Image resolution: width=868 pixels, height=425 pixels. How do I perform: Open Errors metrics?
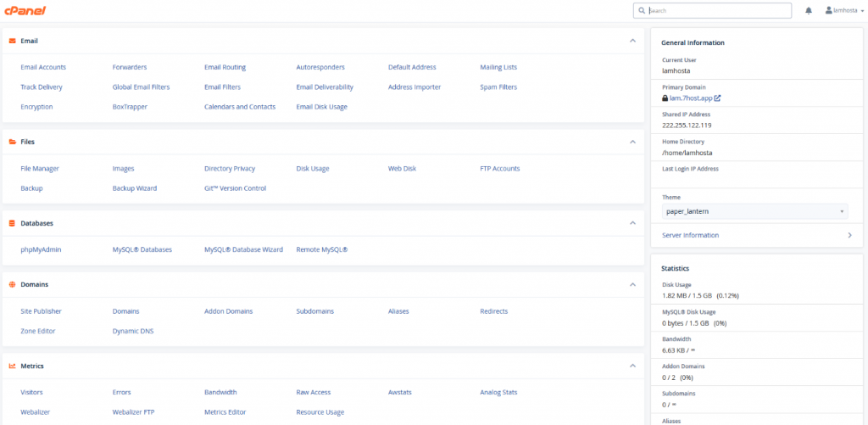pos(122,392)
